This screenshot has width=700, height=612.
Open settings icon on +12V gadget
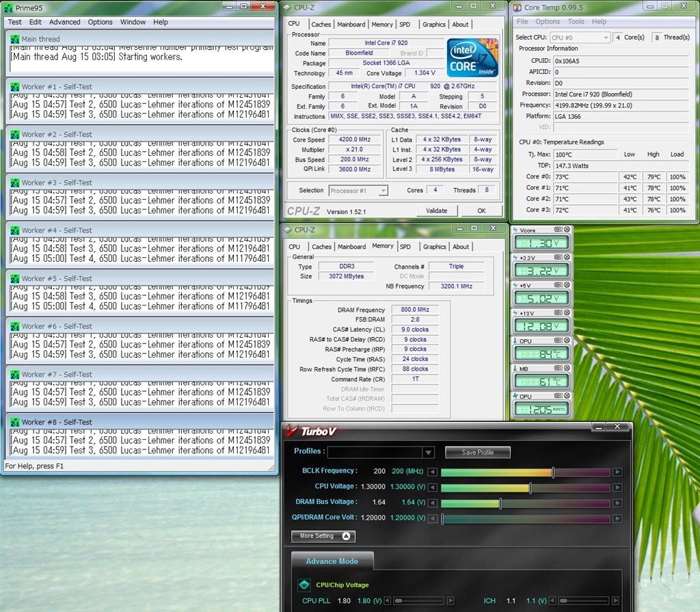tap(558, 312)
